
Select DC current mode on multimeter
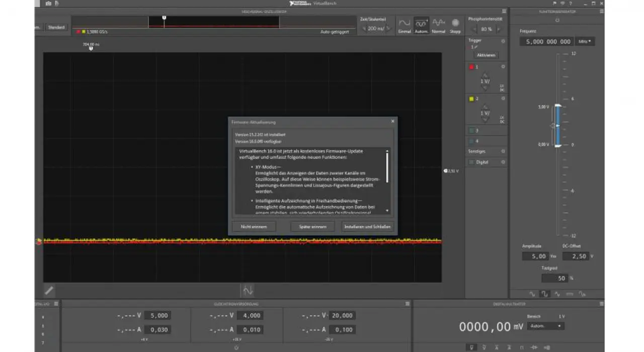click(x=497, y=347)
